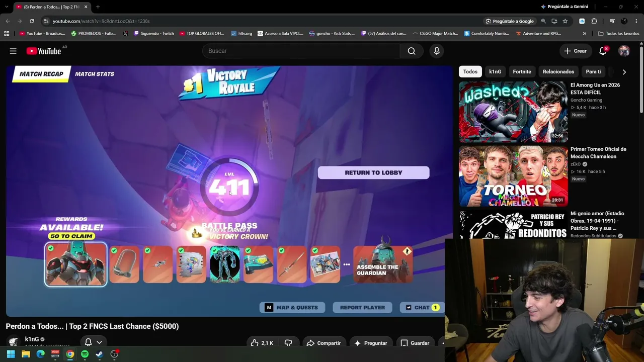Open Siguiendo - Twitch bookmark
Viewport: 644px width, 362px height.
pos(153,34)
